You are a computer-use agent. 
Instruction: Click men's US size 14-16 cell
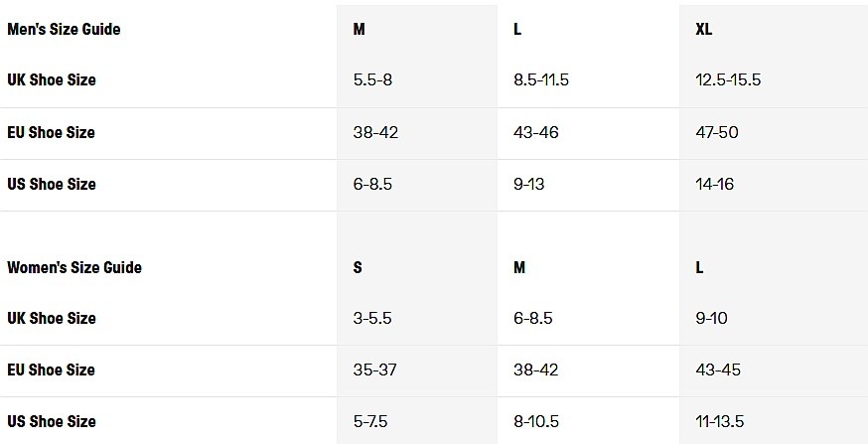click(713, 184)
